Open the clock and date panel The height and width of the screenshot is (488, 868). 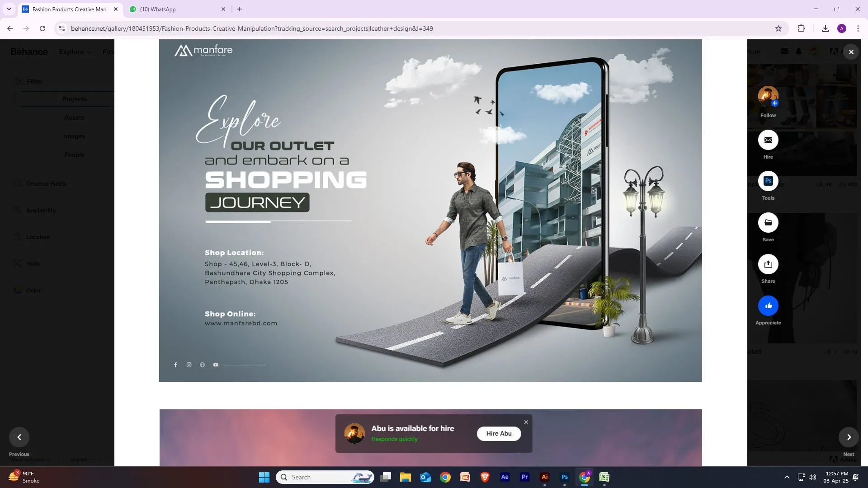click(837, 477)
